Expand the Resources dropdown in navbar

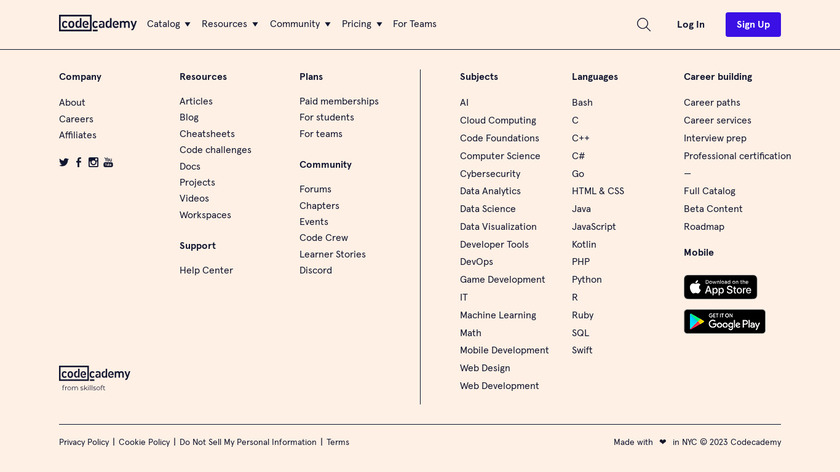pos(229,24)
